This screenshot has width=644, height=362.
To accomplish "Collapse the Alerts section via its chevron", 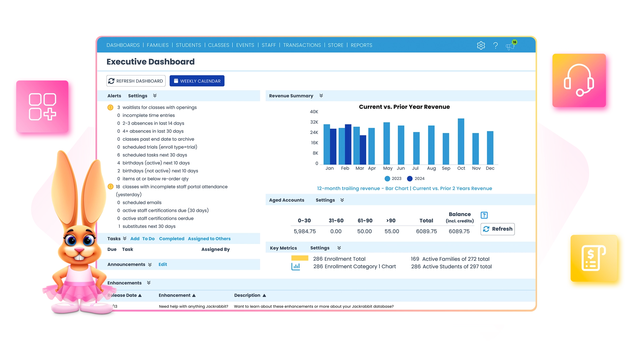I will point(155,96).
